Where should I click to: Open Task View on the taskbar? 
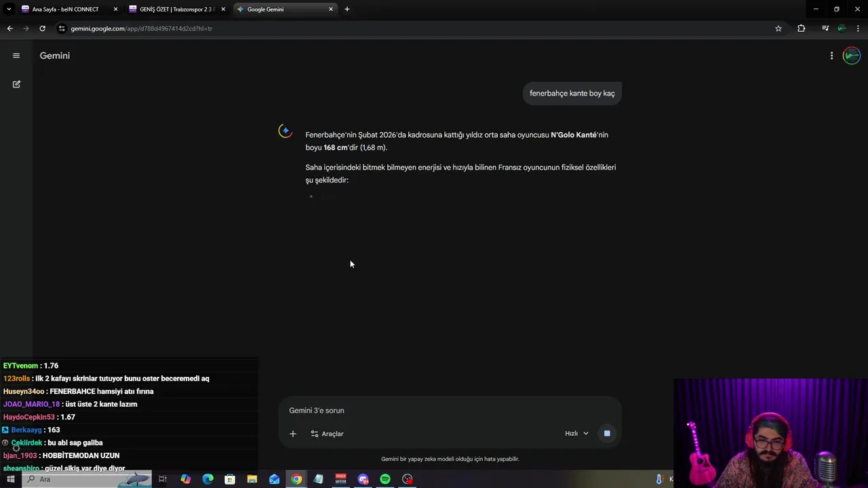(x=163, y=479)
